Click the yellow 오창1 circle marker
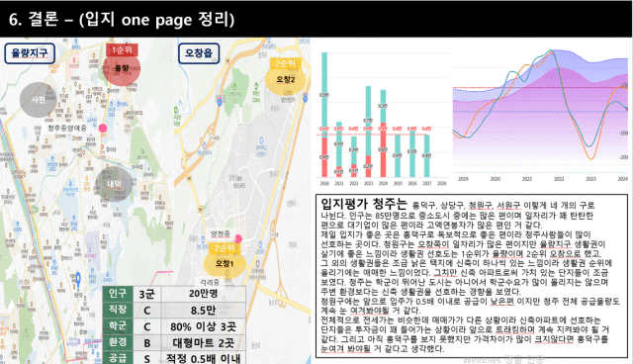The image size is (633, 364). click(225, 263)
